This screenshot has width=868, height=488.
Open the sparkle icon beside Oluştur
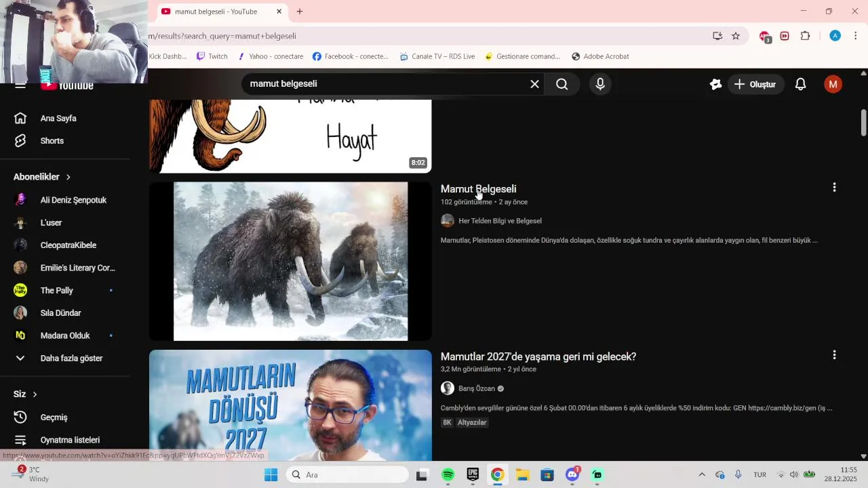pos(715,84)
